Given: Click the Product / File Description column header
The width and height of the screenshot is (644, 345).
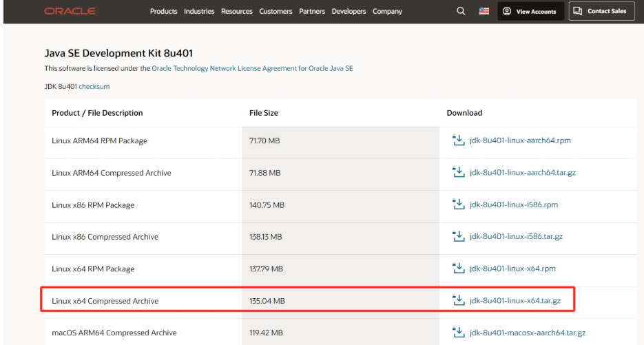Looking at the screenshot, I should pyautogui.click(x=97, y=113).
